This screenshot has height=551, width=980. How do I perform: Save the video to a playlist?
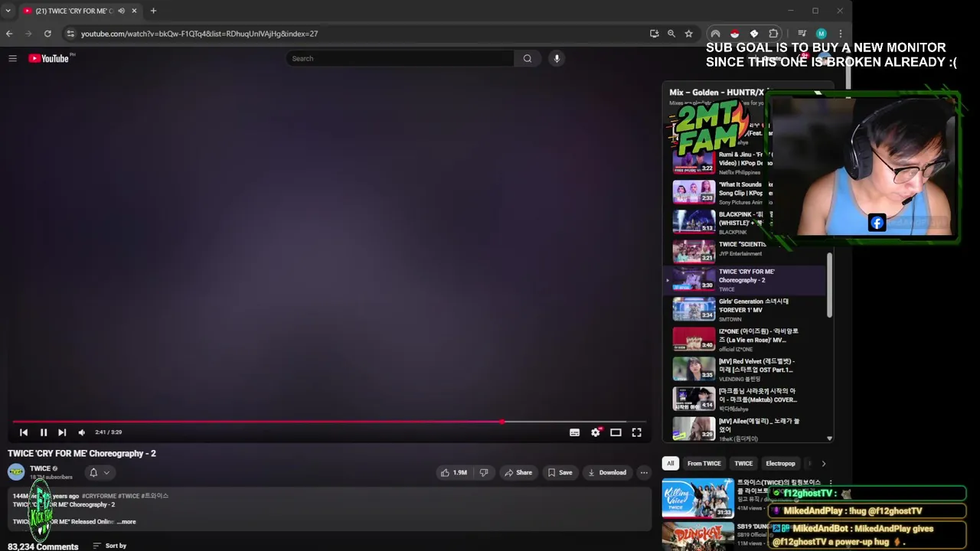tap(560, 472)
